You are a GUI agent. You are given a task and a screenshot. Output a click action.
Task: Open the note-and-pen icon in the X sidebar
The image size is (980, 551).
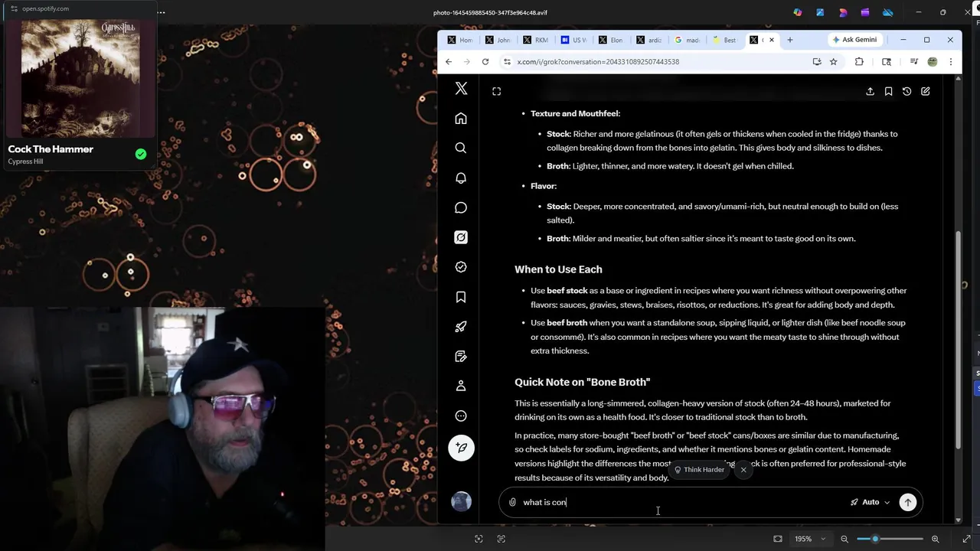click(x=461, y=357)
